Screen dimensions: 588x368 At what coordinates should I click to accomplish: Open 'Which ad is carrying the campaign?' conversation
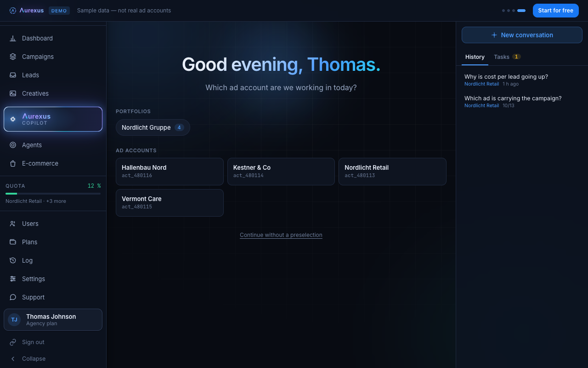point(522,102)
